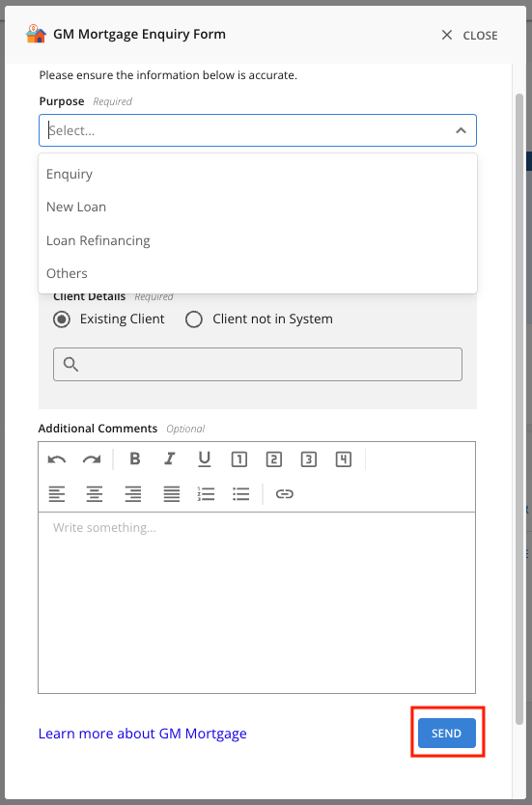
Task: Choose New Loan from the Purpose list
Action: (258, 207)
